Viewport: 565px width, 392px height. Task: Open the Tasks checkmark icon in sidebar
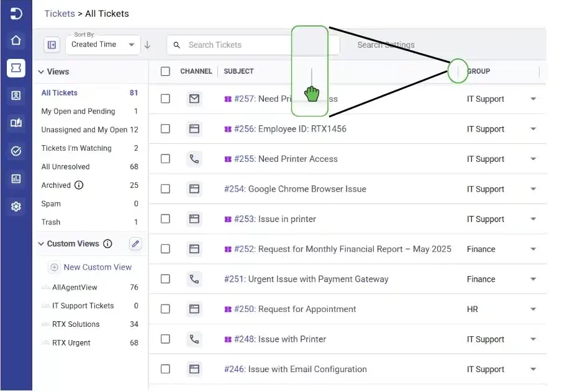click(x=16, y=151)
